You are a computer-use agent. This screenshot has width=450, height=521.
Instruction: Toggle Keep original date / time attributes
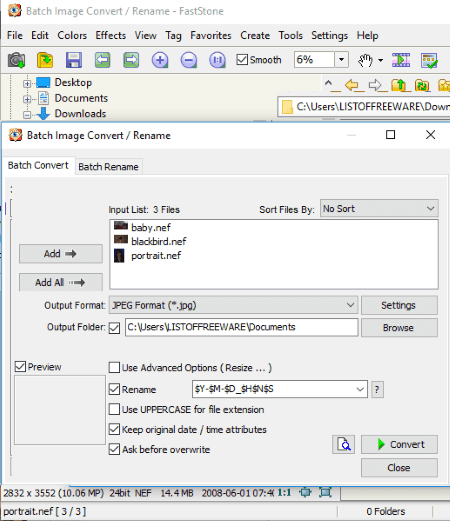tap(114, 429)
